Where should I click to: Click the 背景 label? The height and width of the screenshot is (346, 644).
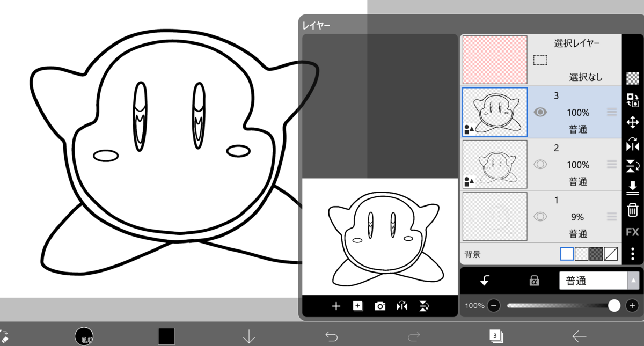coord(472,254)
